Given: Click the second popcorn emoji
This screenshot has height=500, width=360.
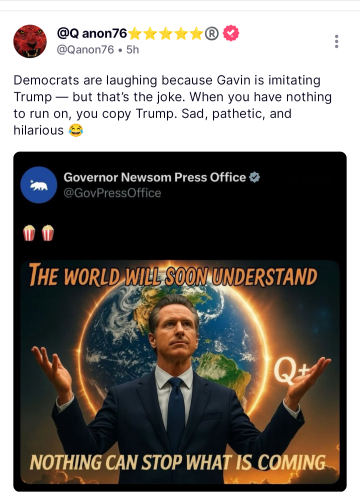Looking at the screenshot, I should pyautogui.click(x=48, y=233).
